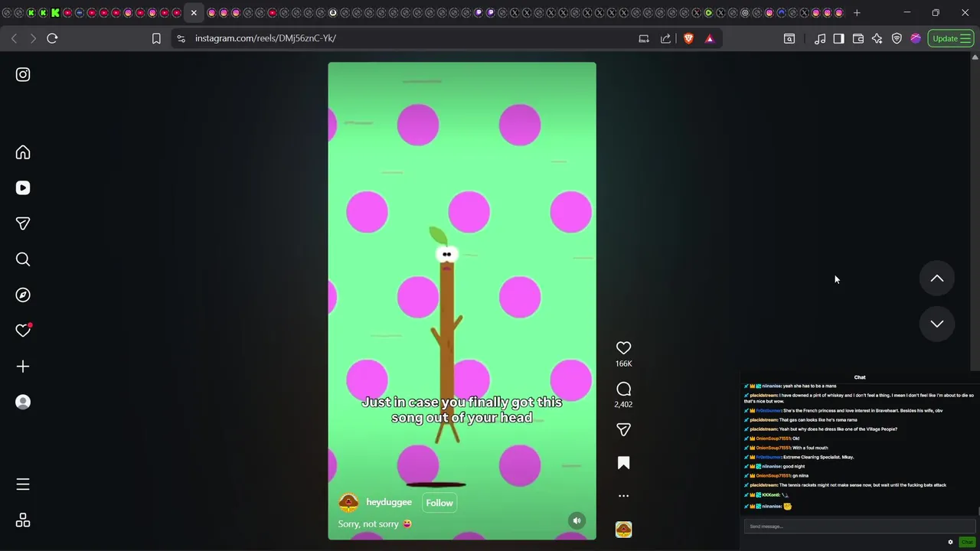Go back with browser back arrow
Screen dimensions: 980x551
click(14, 38)
